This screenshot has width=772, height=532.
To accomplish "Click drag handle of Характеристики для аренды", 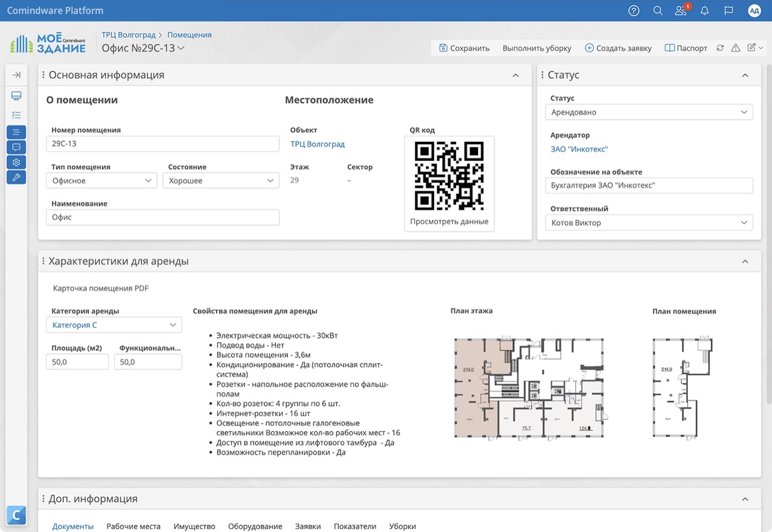I will click(43, 261).
